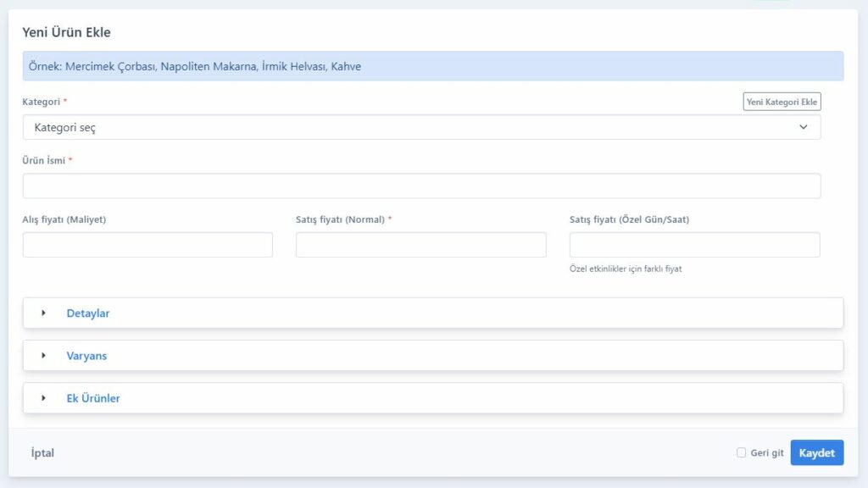The width and height of the screenshot is (868, 488).
Task: Click the Kategori field label
Action: [41, 102]
